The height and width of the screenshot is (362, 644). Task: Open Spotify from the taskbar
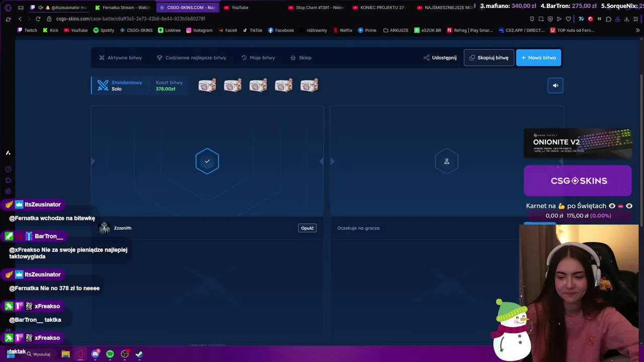pyautogui.click(x=110, y=354)
